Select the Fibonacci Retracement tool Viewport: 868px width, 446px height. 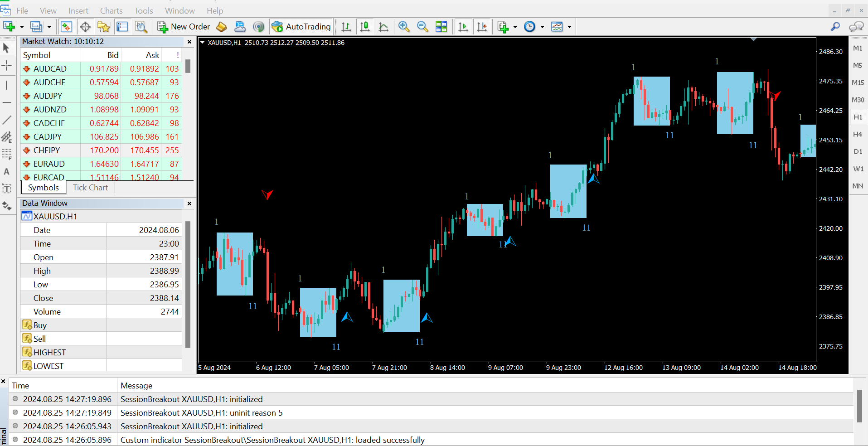coord(6,154)
